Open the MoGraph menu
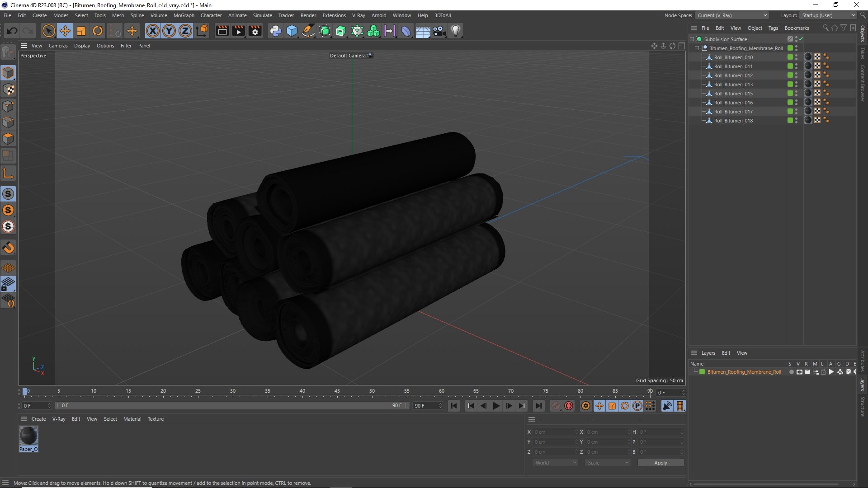This screenshot has width=868, height=488. 184,15
